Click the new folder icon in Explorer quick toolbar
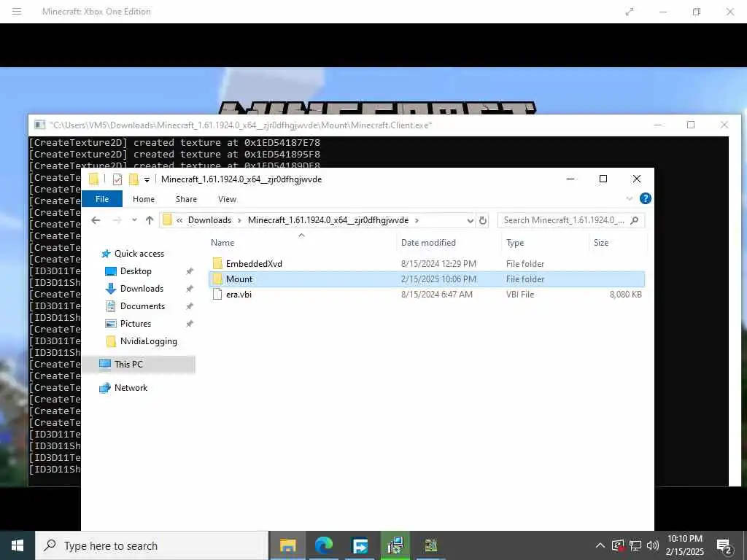 coord(134,179)
